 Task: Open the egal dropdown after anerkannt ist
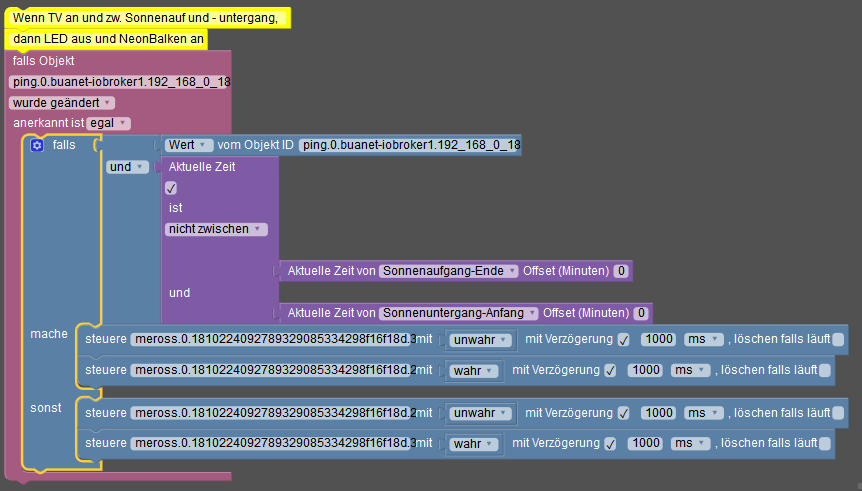click(x=108, y=123)
